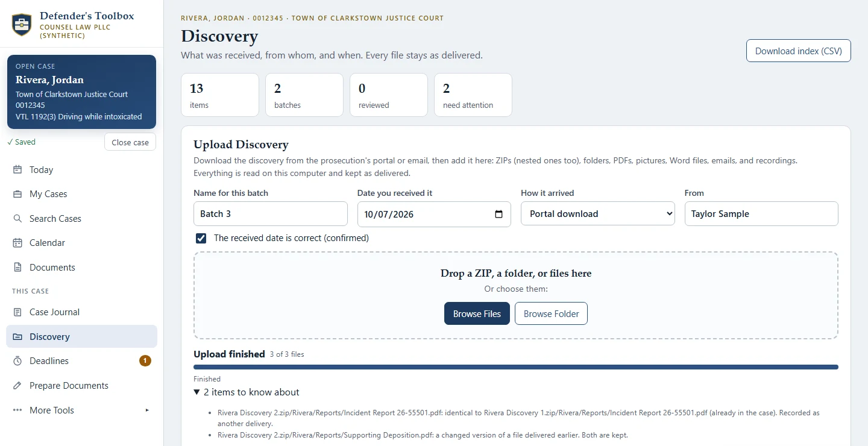
Task: Click the '2 batches' stat card
Action: [304, 95]
